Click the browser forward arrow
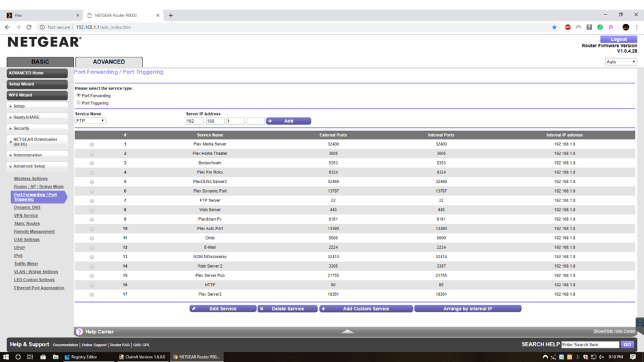 click(18, 27)
